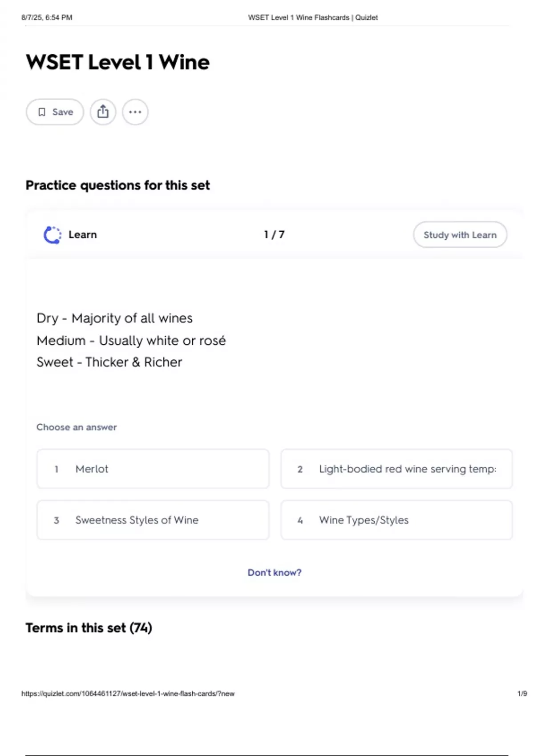Click the share arrow icon
The image size is (534, 756).
[103, 112]
